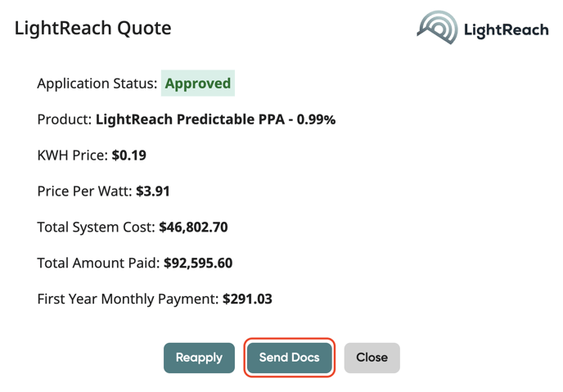Viewport: 563px width, 392px height.
Task: Select the $46,802.70 total system cost value
Action: [193, 227]
